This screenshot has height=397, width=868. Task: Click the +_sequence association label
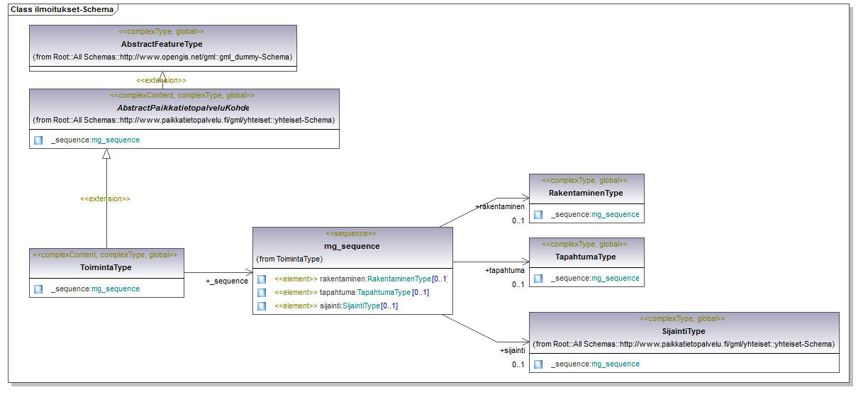click(227, 281)
